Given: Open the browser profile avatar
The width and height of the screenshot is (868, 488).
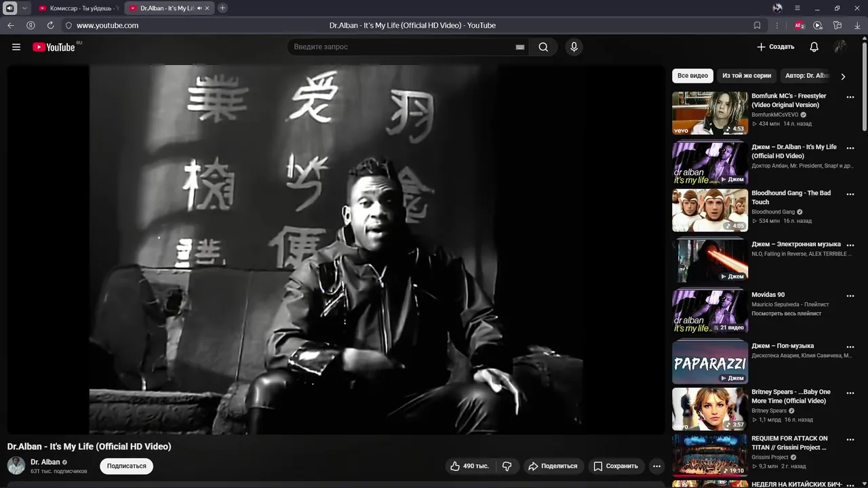Looking at the screenshot, I should pyautogui.click(x=777, y=8).
